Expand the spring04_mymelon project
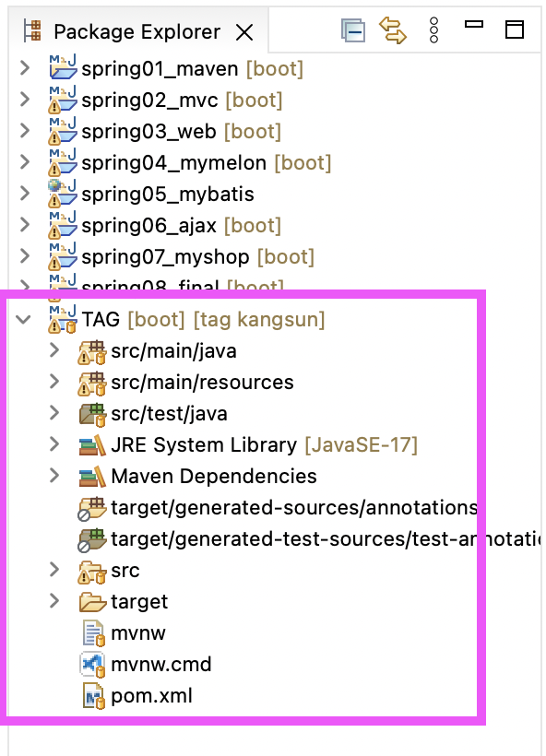The height and width of the screenshot is (756, 546). [25, 162]
